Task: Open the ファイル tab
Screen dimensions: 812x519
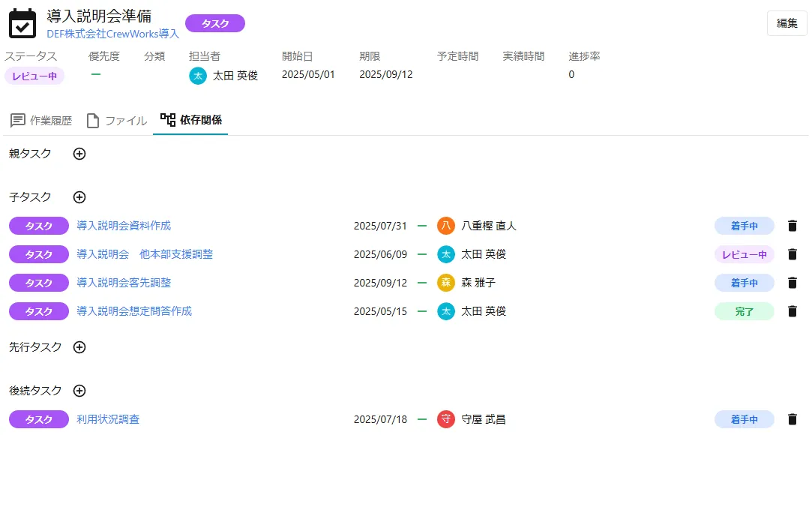Action: point(116,121)
